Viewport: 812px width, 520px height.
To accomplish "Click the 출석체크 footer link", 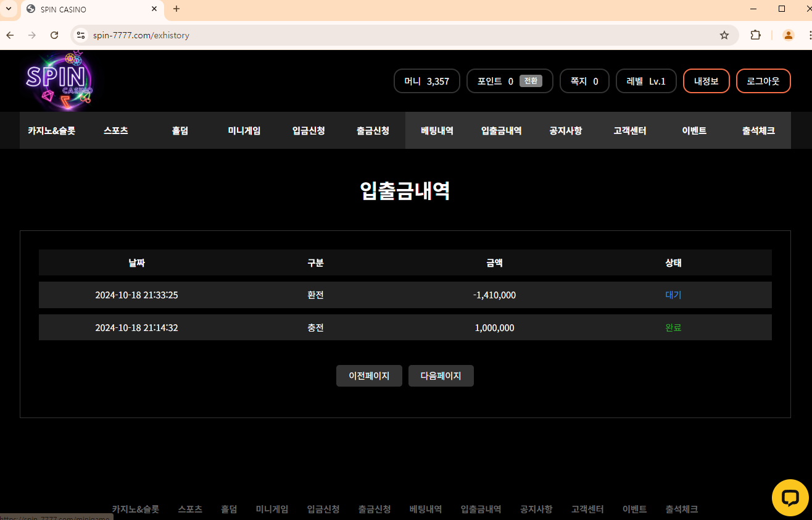I will coord(681,509).
